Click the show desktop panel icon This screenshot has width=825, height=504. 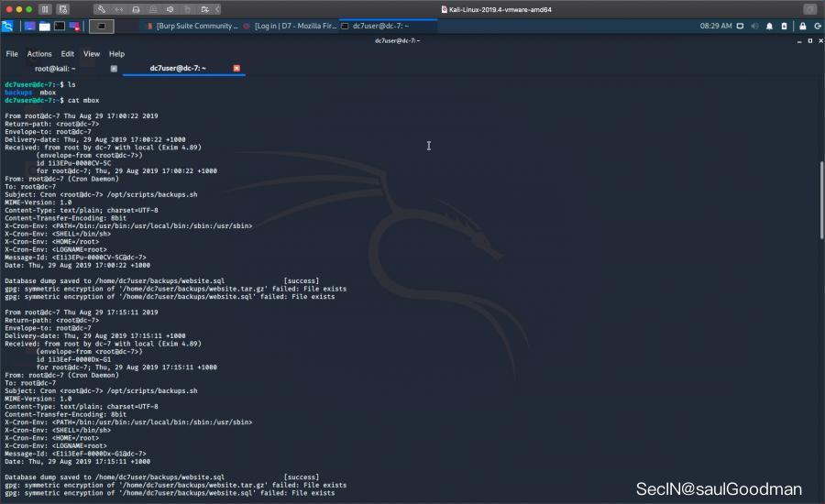tap(29, 26)
